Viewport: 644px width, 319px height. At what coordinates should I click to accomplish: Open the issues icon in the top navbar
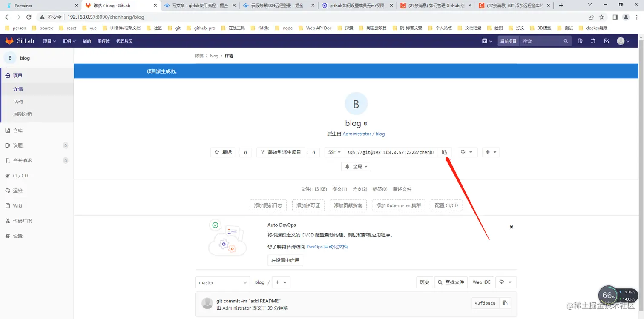pos(580,41)
